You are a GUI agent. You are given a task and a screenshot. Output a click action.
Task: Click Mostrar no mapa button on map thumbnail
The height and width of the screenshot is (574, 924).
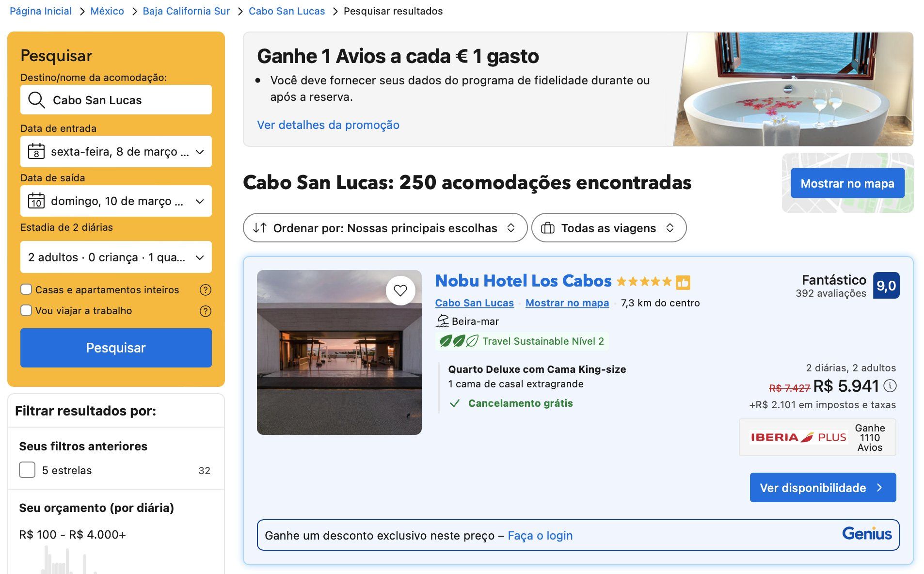pyautogui.click(x=847, y=183)
